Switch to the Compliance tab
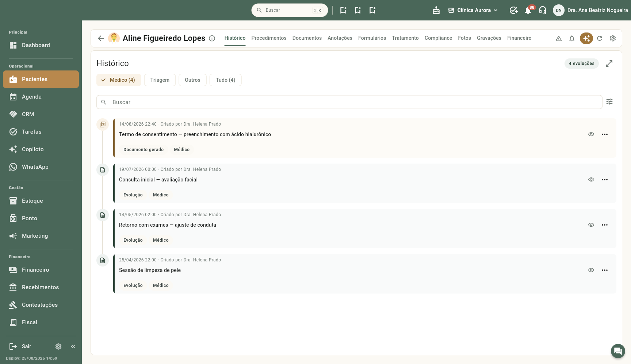 click(438, 38)
